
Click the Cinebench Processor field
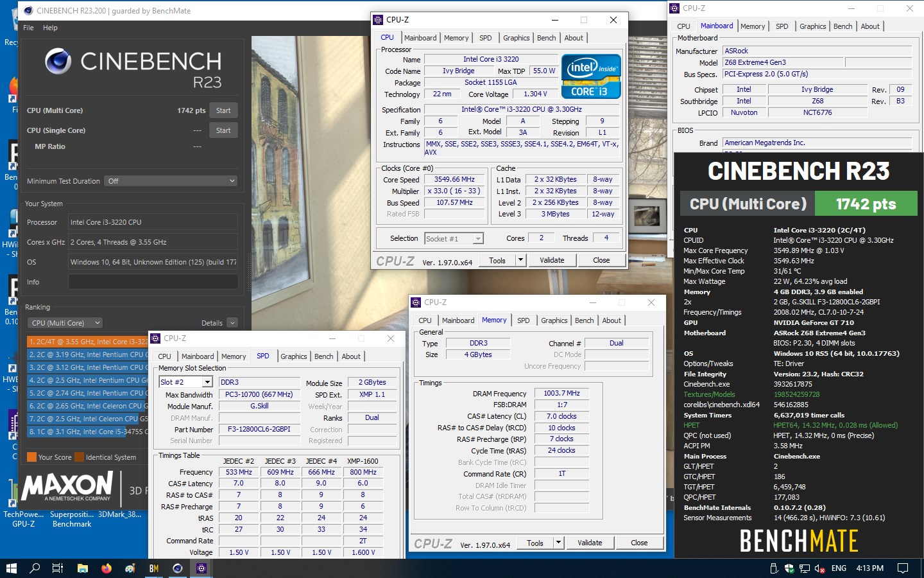tap(153, 222)
